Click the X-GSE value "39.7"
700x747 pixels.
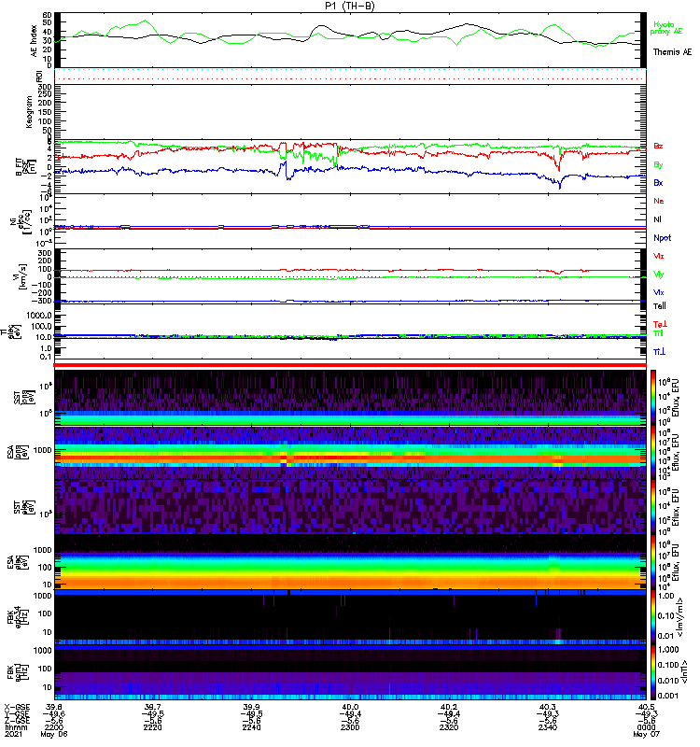pyautogui.click(x=152, y=707)
